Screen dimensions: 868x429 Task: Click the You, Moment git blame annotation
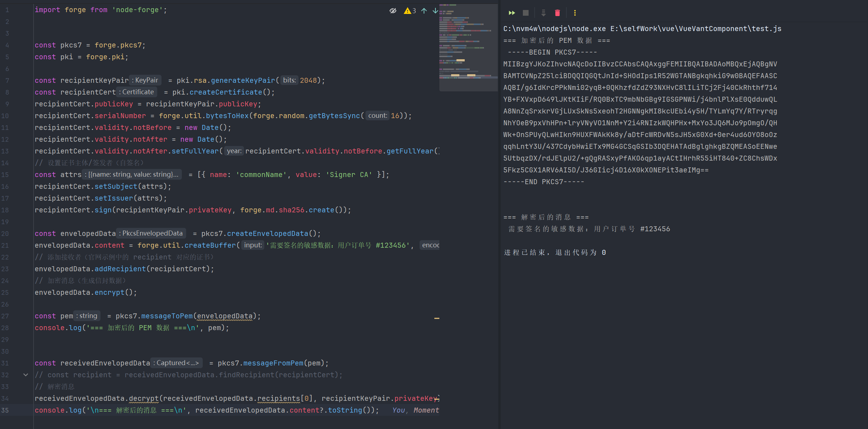tap(415, 410)
